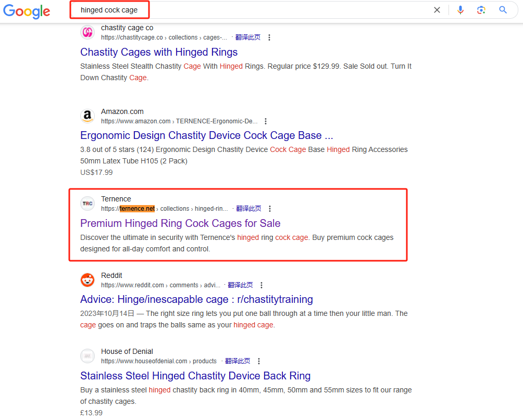Click the House of Denial favicon
The height and width of the screenshot is (420, 523).
click(x=88, y=356)
